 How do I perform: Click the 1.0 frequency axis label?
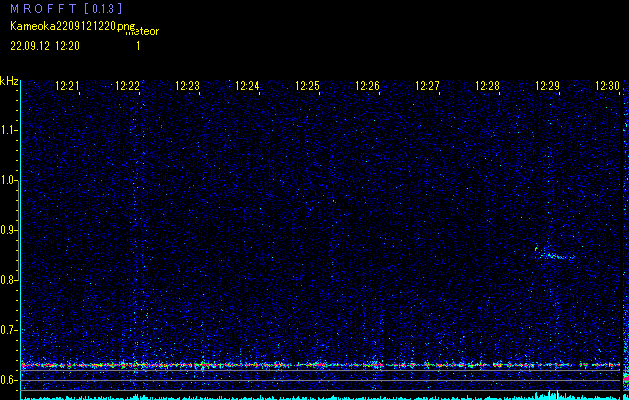coord(9,180)
